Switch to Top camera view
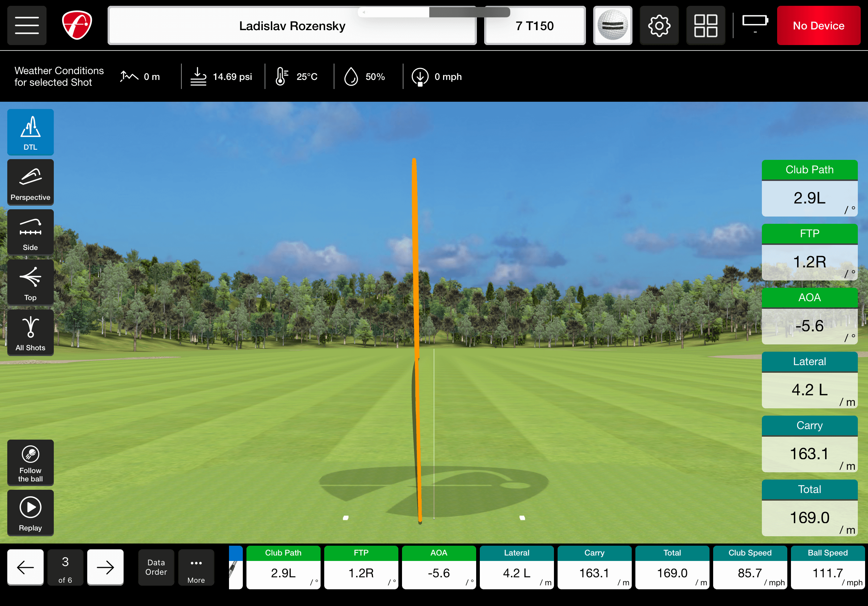Image resolution: width=868 pixels, height=606 pixels. tap(30, 282)
